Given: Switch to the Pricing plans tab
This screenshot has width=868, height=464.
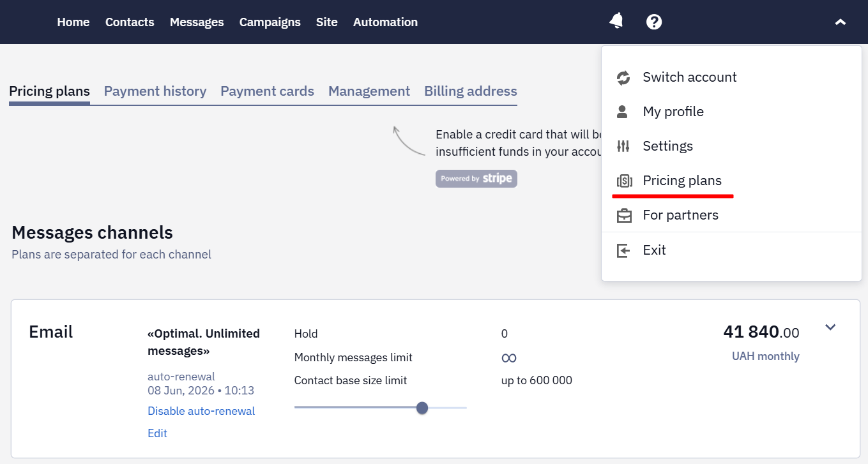Looking at the screenshot, I should click(x=49, y=91).
